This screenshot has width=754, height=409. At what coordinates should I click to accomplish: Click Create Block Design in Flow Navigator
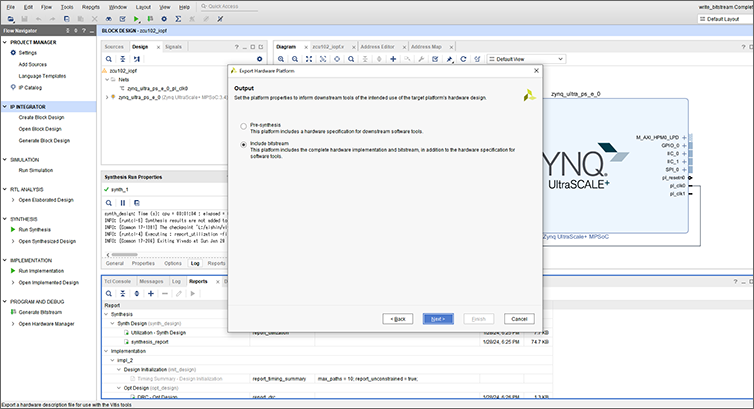click(41, 117)
